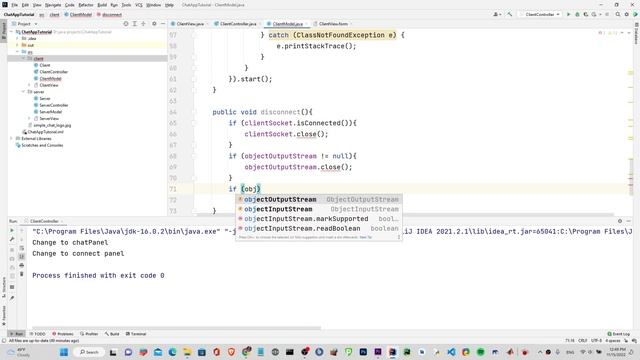Start debugging with the bug icon
This screenshot has height=360, width=640.
pos(577,14)
